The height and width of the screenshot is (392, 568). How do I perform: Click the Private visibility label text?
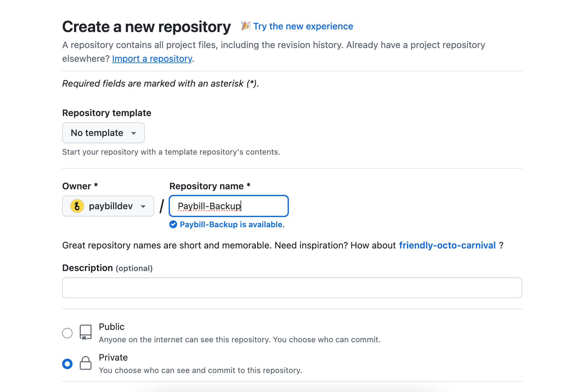pyautogui.click(x=113, y=357)
